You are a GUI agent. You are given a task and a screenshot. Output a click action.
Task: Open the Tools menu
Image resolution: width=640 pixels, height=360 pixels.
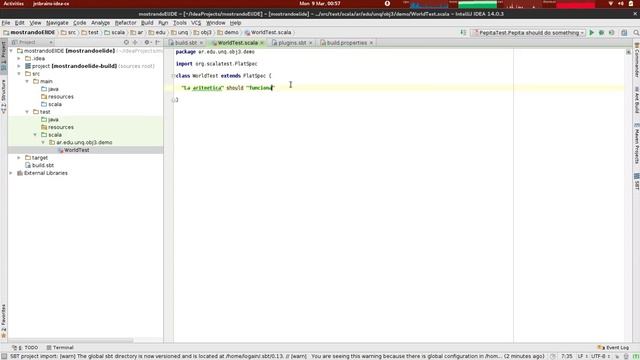click(180, 23)
